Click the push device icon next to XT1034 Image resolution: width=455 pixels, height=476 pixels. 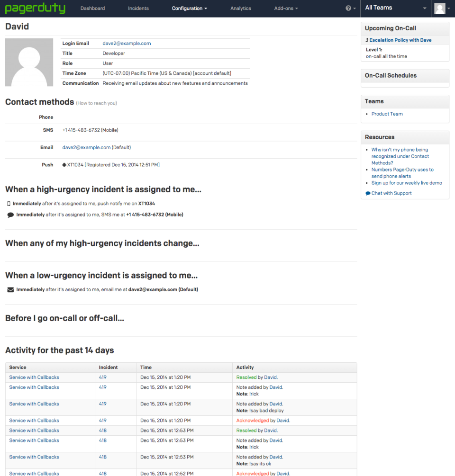pyautogui.click(x=64, y=164)
